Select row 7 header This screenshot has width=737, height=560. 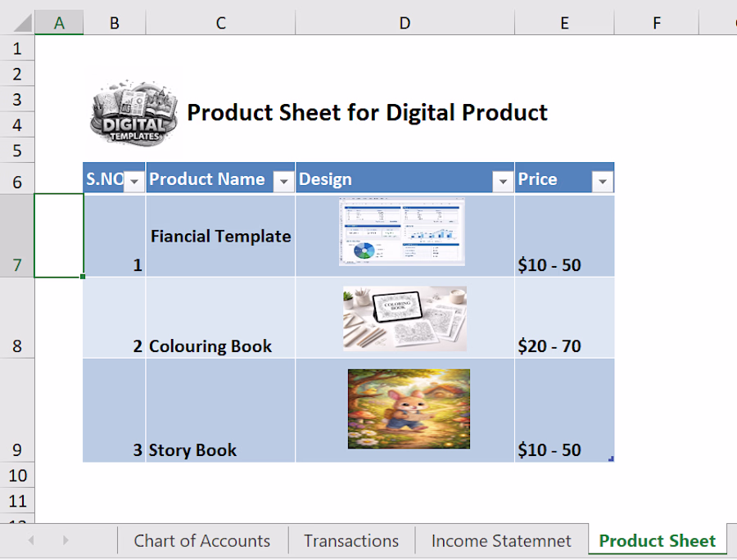pyautogui.click(x=17, y=236)
